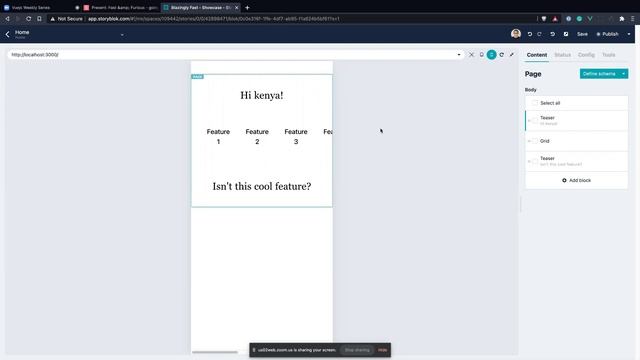Check the Grid block checkbox

pyautogui.click(x=535, y=141)
